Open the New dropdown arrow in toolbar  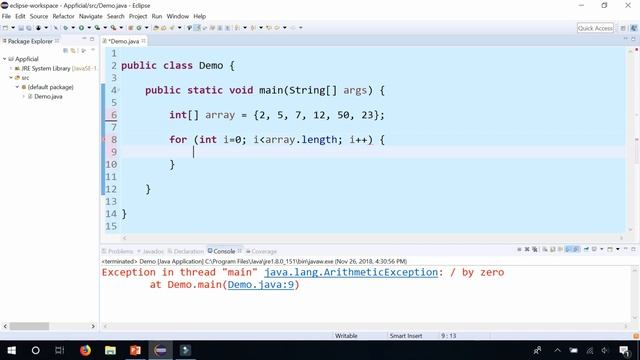tap(13, 28)
